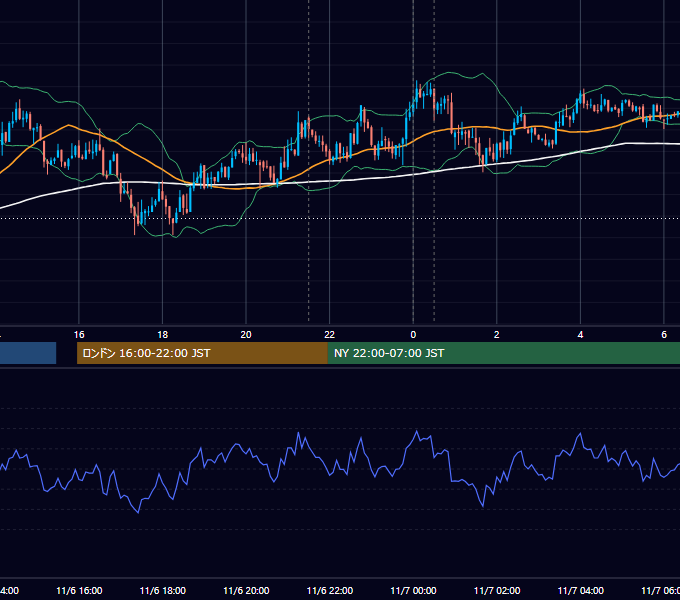Click the 2 hour label on price chart axis
This screenshot has width=680, height=600.
pos(497,335)
